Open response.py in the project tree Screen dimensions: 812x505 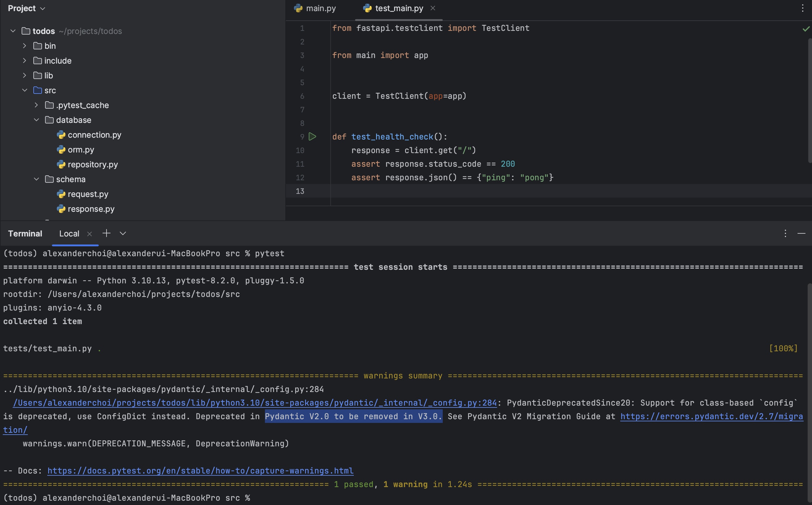click(x=91, y=209)
